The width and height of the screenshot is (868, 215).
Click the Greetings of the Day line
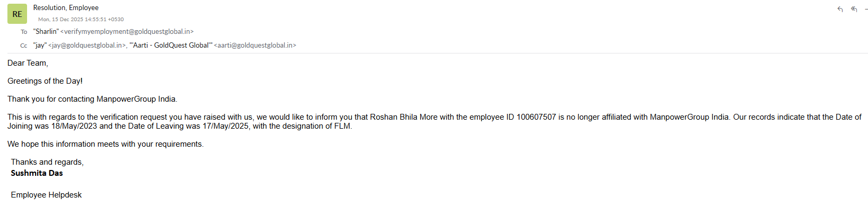(45, 81)
